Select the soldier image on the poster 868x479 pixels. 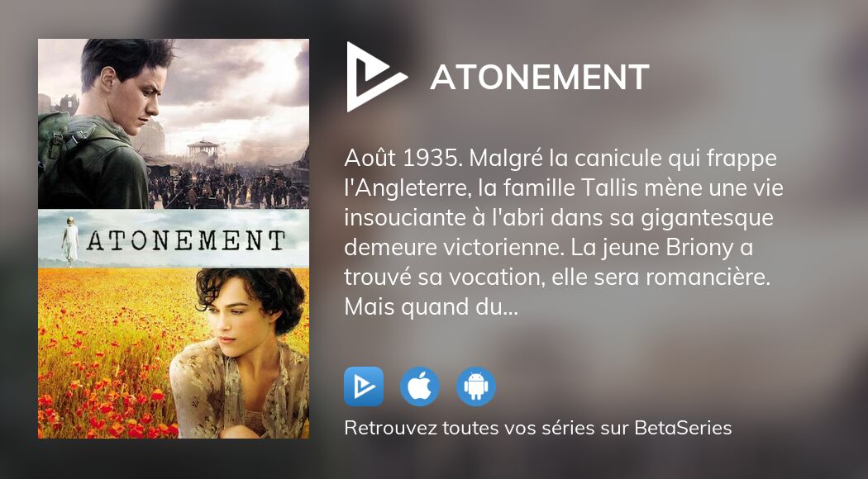coord(174,123)
